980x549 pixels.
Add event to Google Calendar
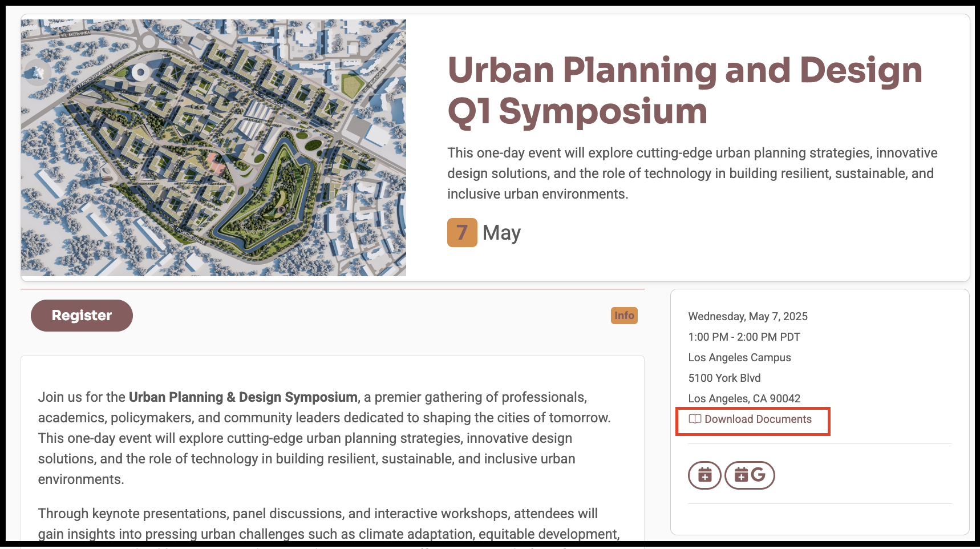750,475
